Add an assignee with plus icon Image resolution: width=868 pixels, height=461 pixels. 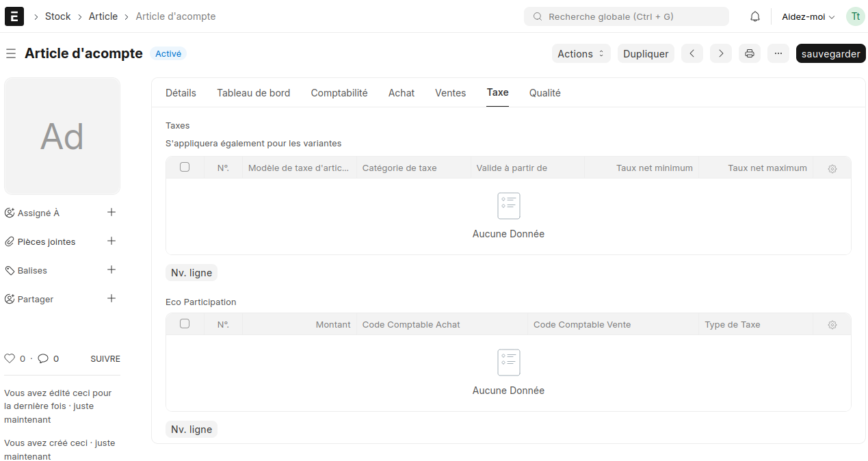tap(111, 213)
